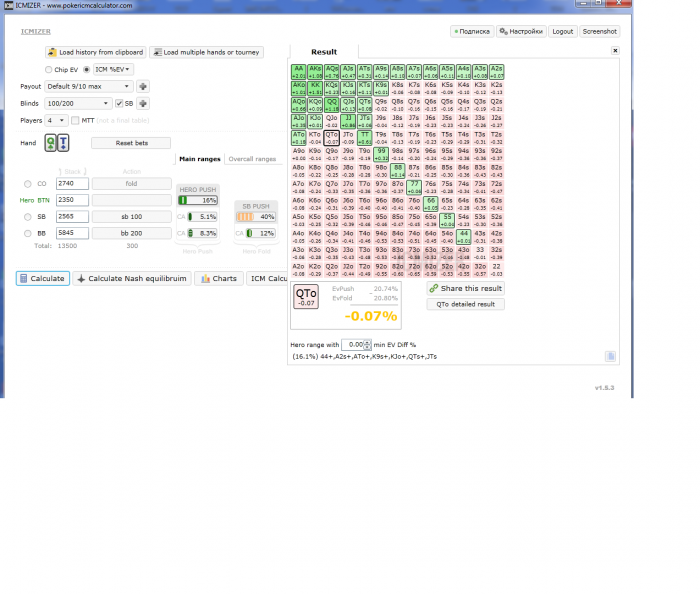Click the BB stack field 5845

pos(72,233)
